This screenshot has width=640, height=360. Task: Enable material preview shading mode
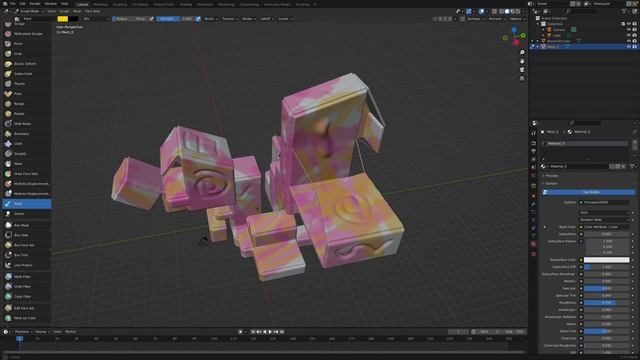tap(513, 11)
